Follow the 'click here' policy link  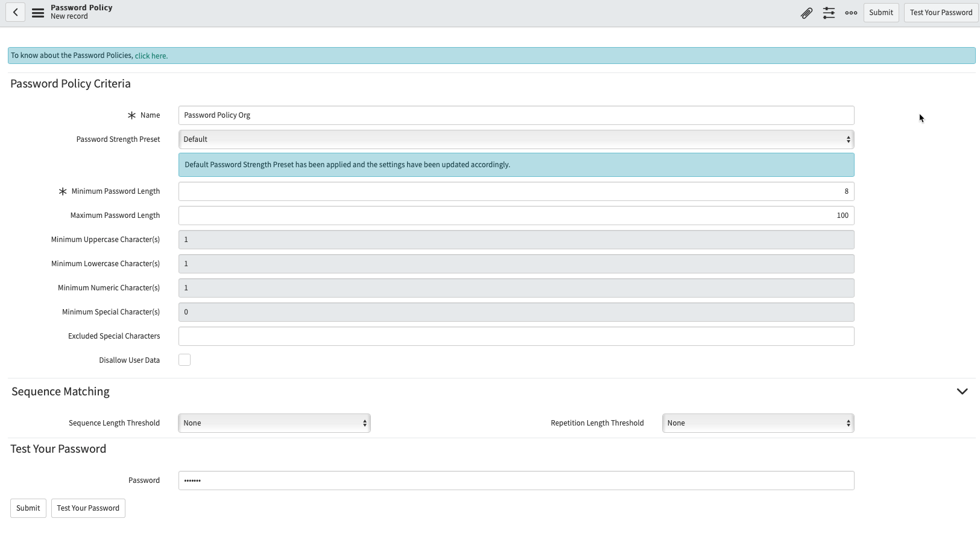click(151, 56)
